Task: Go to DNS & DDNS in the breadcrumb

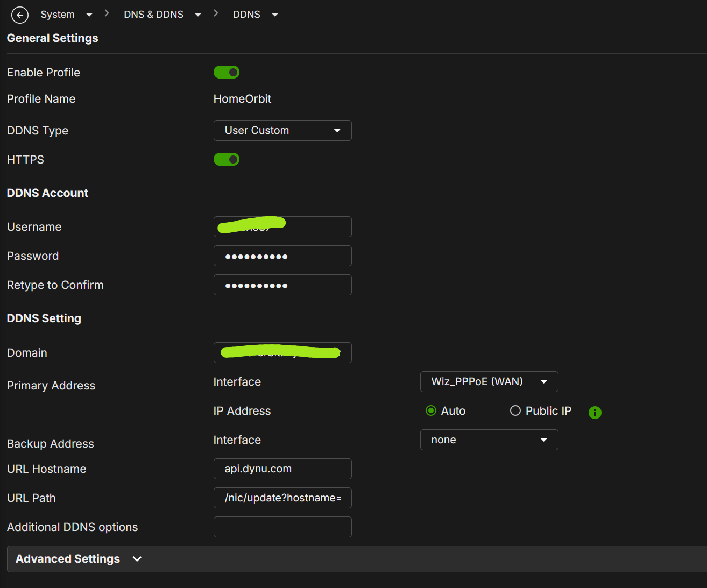Action: (154, 15)
